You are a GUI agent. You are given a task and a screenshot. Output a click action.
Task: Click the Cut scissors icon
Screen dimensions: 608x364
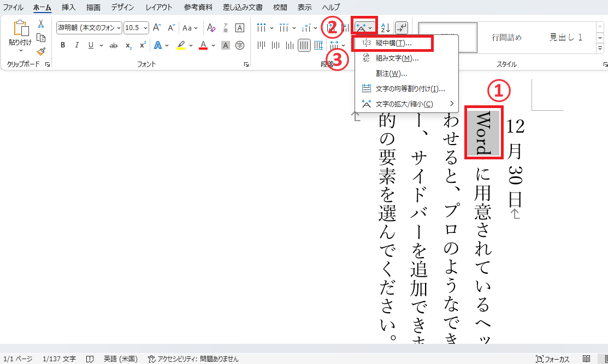41,24
